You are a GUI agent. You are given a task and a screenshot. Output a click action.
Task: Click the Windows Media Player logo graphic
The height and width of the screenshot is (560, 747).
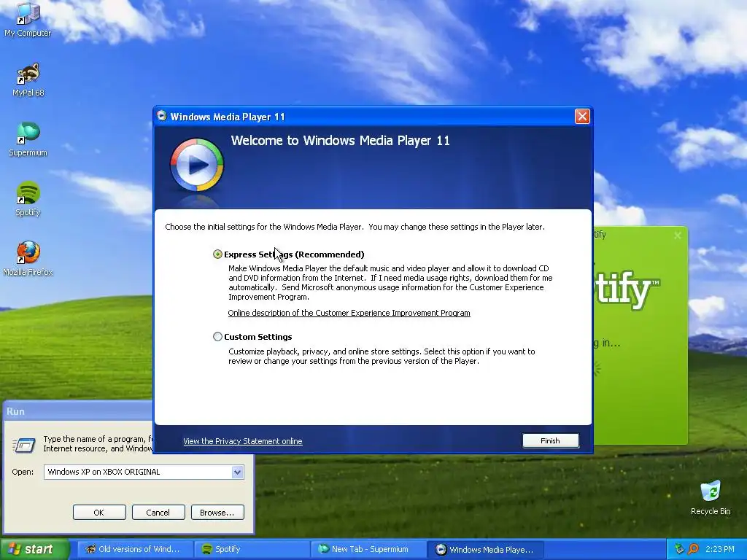(x=197, y=165)
